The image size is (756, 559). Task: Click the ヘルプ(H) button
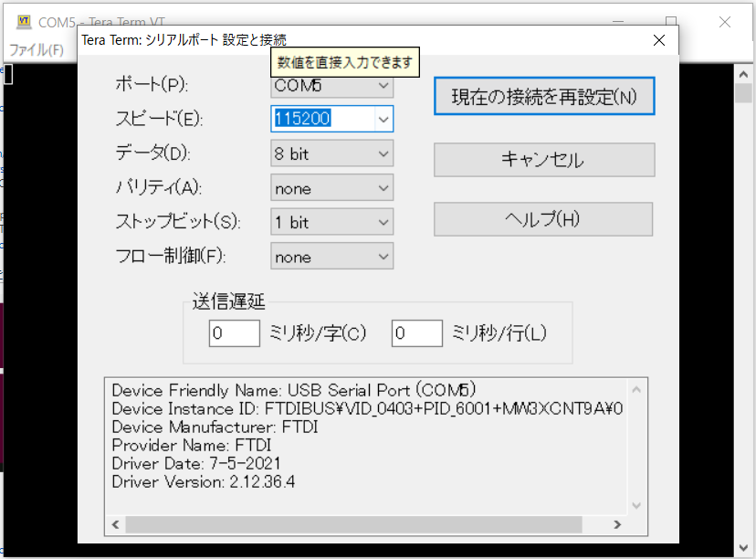542,219
